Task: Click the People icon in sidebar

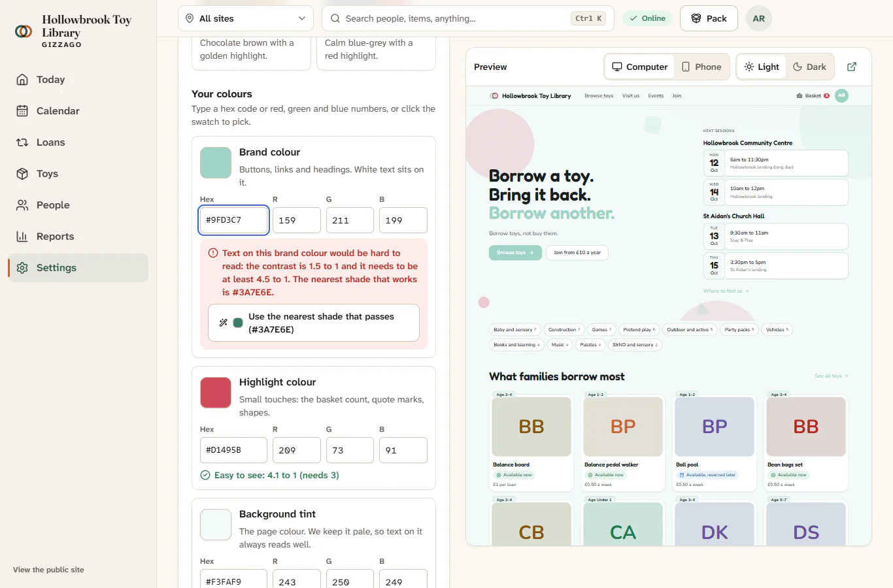Action: 22,205
